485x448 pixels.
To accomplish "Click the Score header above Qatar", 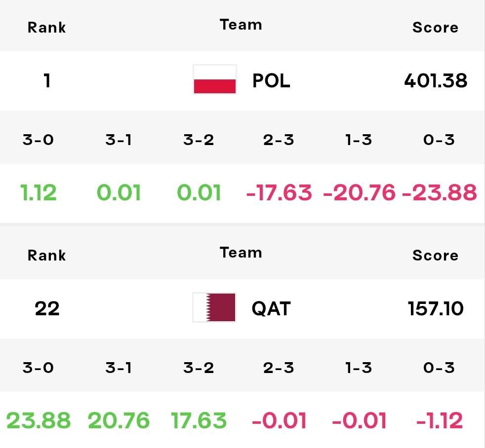I will (x=436, y=256).
